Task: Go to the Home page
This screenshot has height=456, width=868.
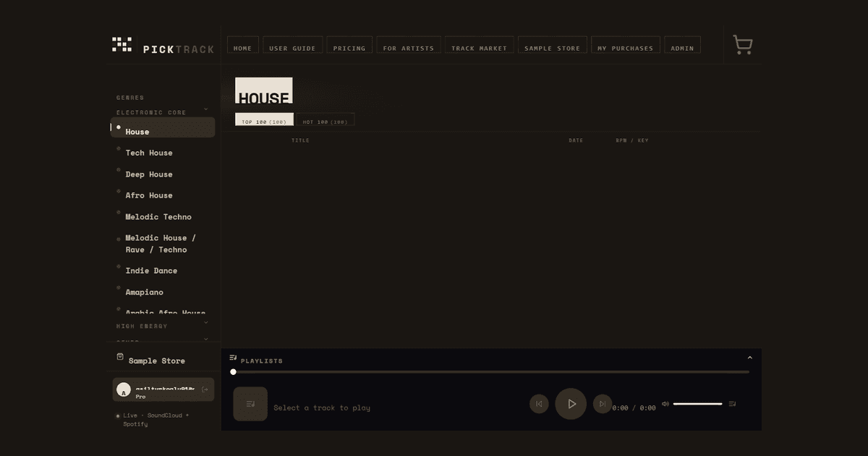Action: 243,45
